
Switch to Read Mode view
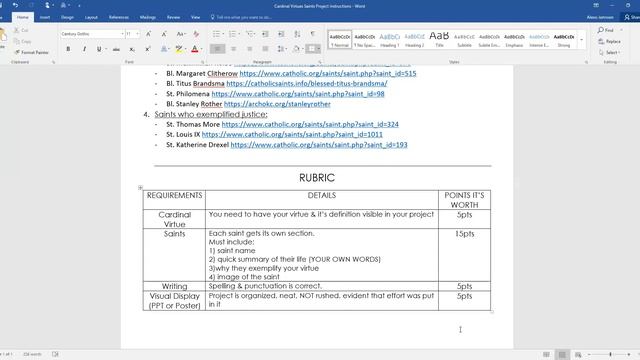546,355
